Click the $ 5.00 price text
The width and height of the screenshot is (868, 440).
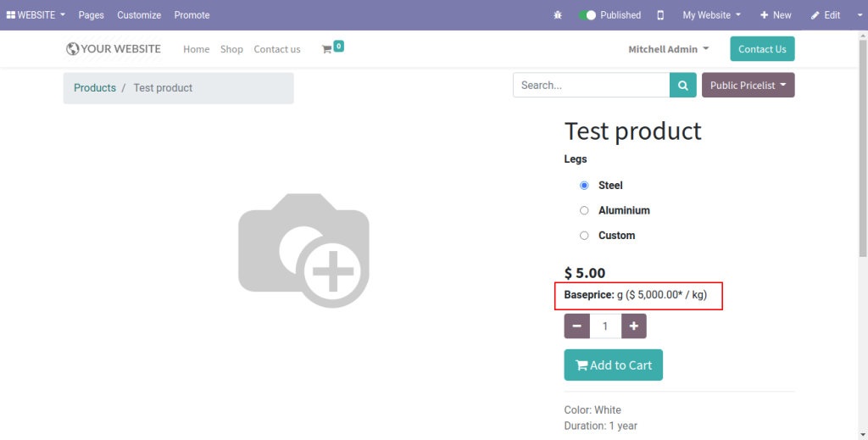pyautogui.click(x=585, y=273)
